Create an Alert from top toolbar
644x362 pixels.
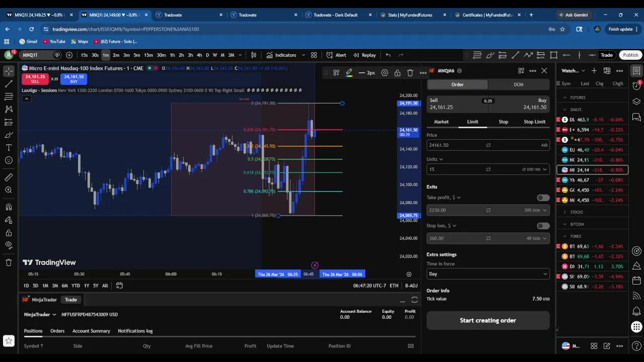336,55
